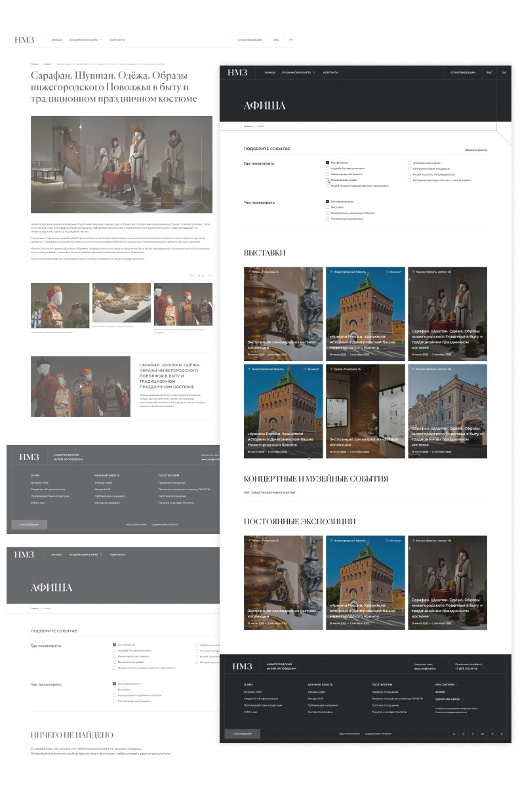Screen dimensions: 518x812
Task: Click the YouTube icon in the dark footer
Action: click(x=483, y=733)
